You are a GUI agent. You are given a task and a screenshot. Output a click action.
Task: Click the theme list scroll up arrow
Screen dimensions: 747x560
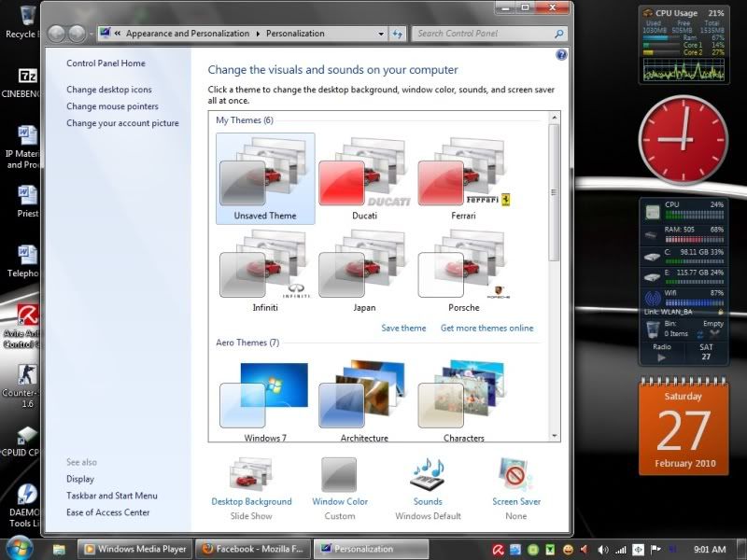pos(554,118)
